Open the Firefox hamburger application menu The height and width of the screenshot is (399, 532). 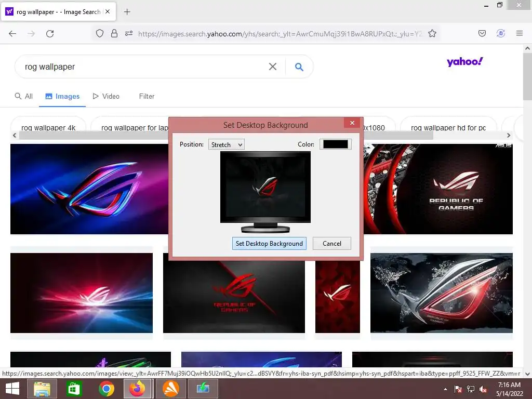[x=519, y=33]
